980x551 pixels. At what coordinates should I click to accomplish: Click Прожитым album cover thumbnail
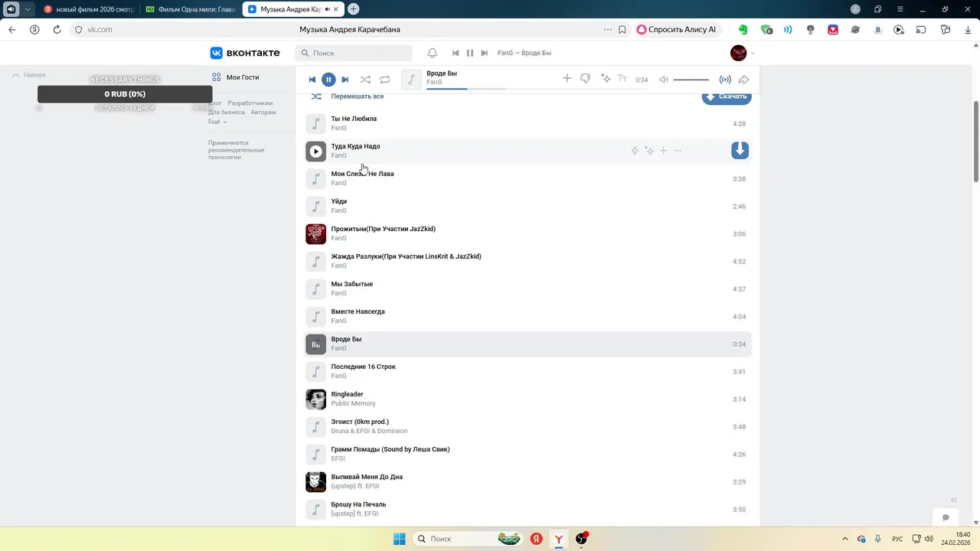(x=316, y=234)
